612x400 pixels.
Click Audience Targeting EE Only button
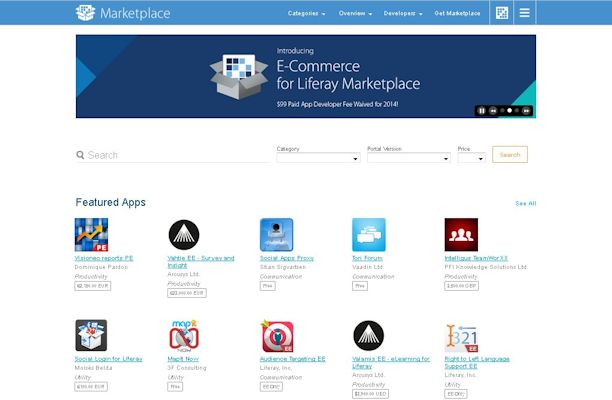pyautogui.click(x=271, y=386)
